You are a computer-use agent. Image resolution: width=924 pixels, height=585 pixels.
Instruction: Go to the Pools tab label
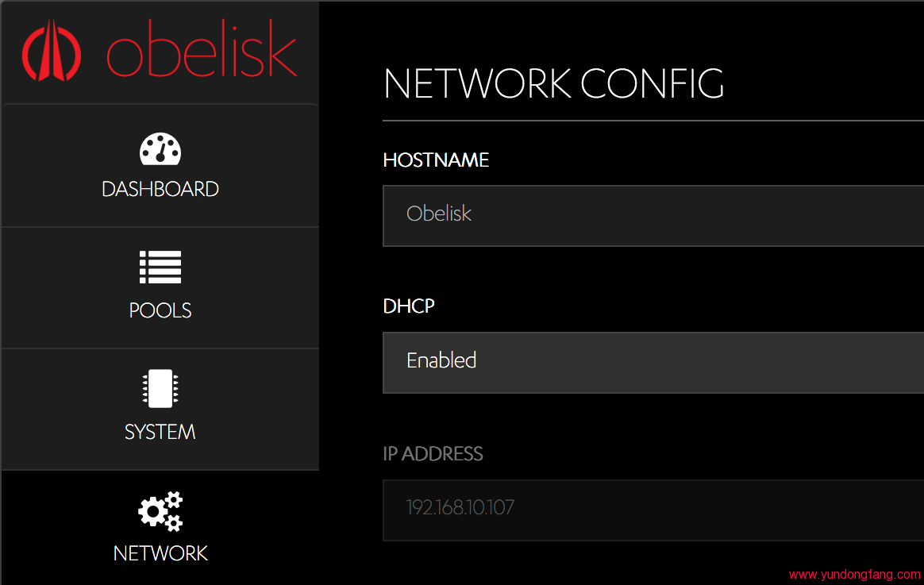tap(160, 310)
